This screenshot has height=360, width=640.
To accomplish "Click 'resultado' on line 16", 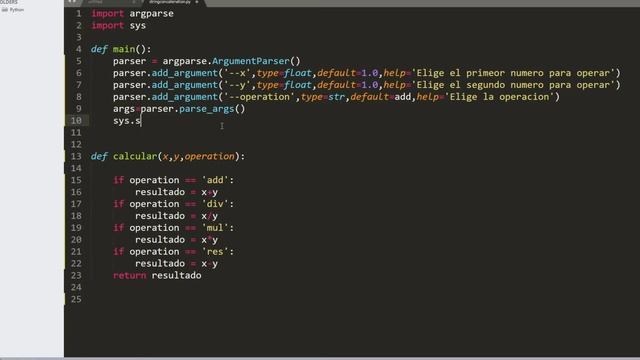I will 160,192.
